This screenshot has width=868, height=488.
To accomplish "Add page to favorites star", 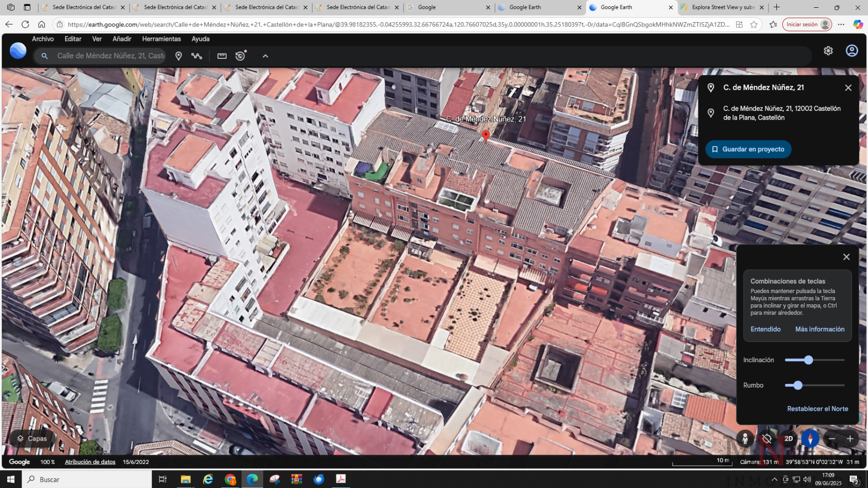I will pos(754,25).
